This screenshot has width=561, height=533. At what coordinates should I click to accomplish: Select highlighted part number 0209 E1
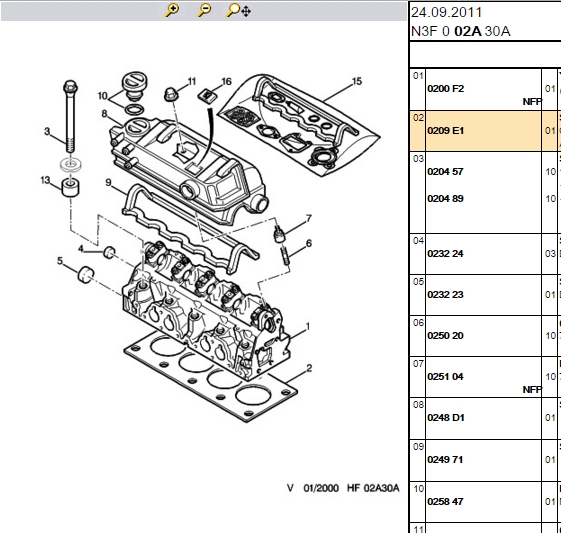pyautogui.click(x=445, y=131)
